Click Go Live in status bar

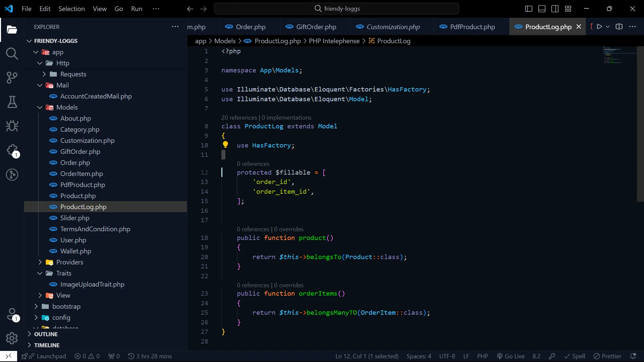[511, 356]
